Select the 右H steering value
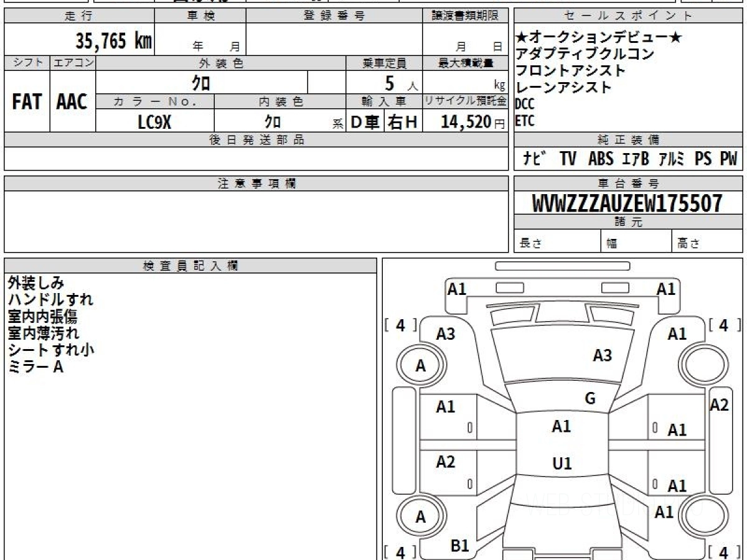747x560 pixels. click(x=403, y=123)
